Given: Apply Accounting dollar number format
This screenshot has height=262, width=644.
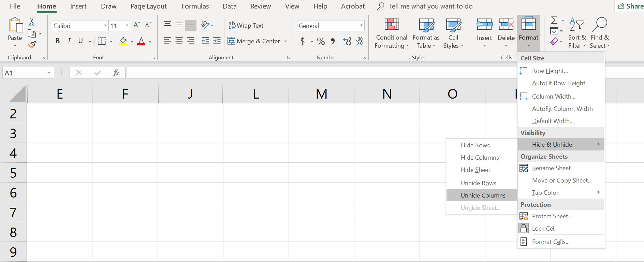Looking at the screenshot, I should (303, 42).
